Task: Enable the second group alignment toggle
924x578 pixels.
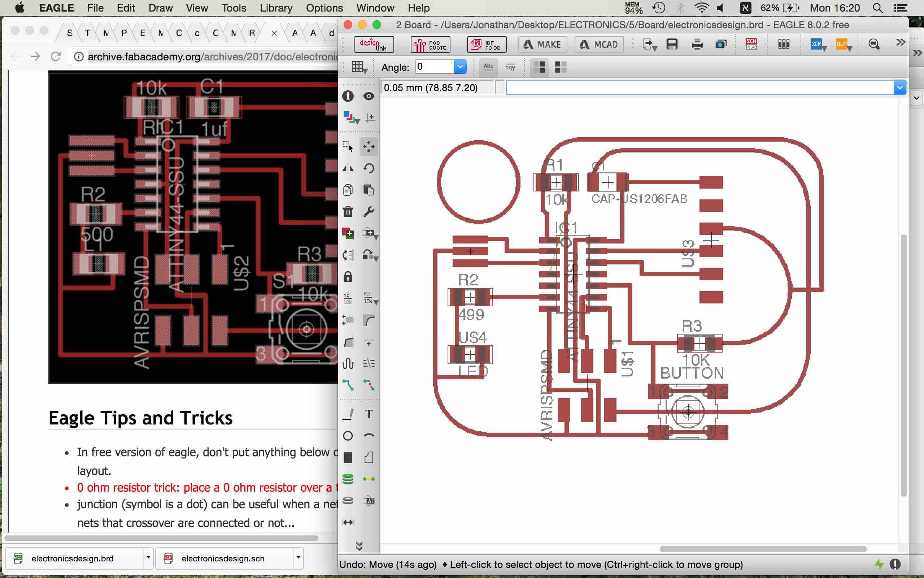Action: click(x=561, y=67)
